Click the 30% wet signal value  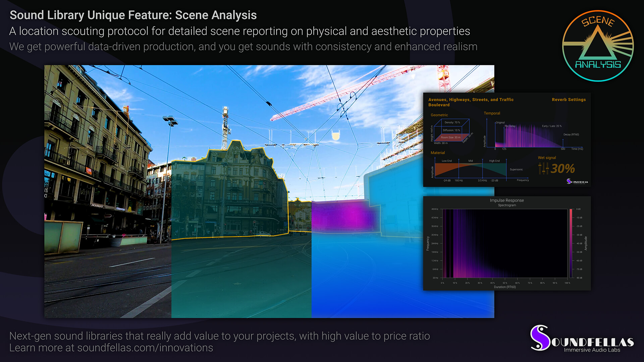point(562,169)
